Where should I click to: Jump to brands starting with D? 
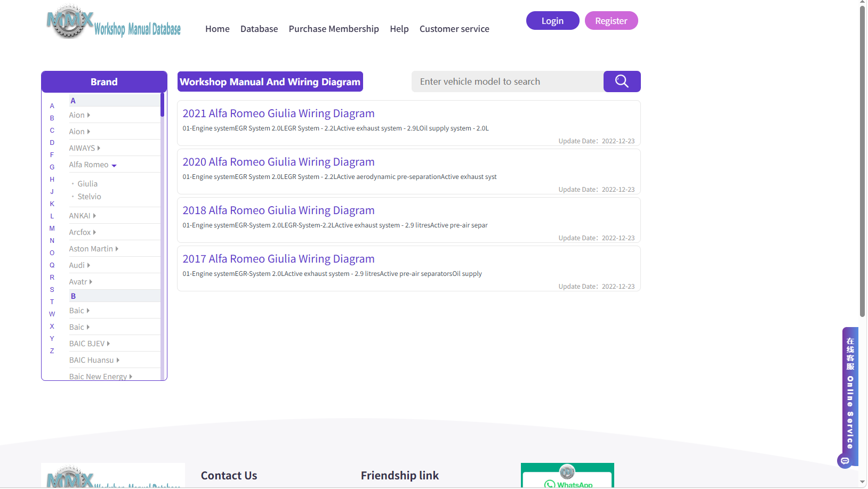click(52, 143)
